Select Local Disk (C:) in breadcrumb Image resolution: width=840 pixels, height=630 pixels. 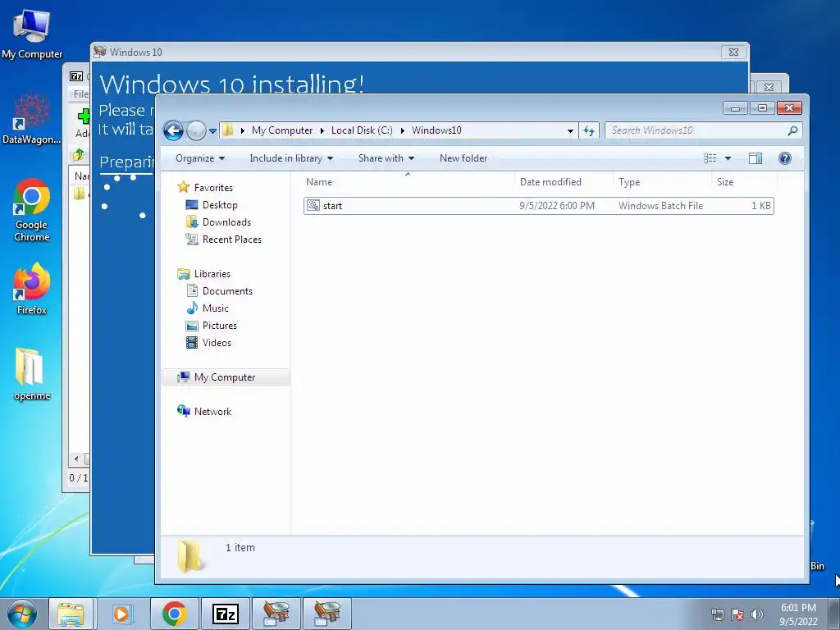362,130
